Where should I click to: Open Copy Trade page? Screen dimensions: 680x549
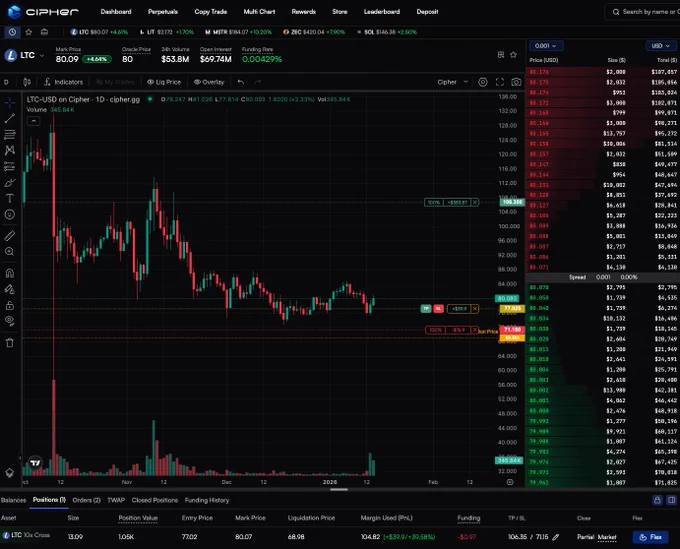pyautogui.click(x=211, y=12)
